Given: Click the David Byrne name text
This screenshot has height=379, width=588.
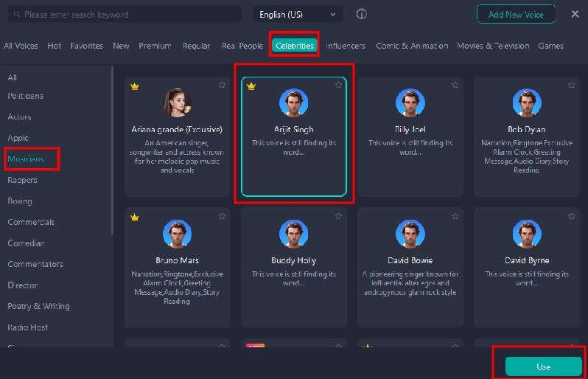Looking at the screenshot, I should [x=527, y=260].
